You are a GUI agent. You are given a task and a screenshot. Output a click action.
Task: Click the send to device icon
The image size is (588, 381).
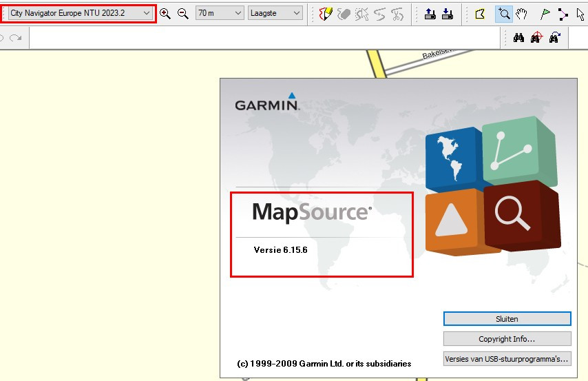(x=430, y=14)
